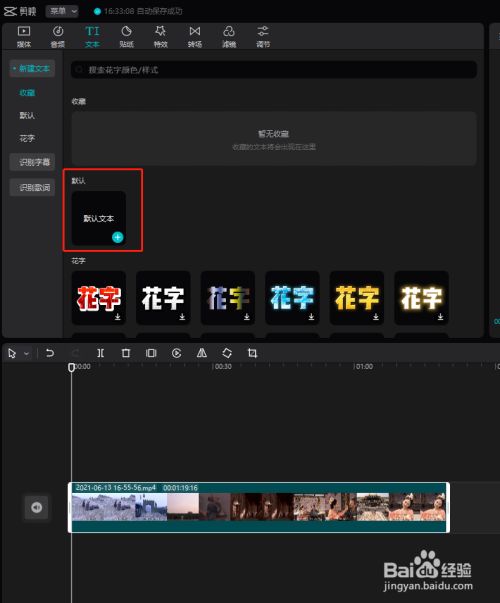
Task: Click the playhead at 00:00
Action: tap(72, 367)
